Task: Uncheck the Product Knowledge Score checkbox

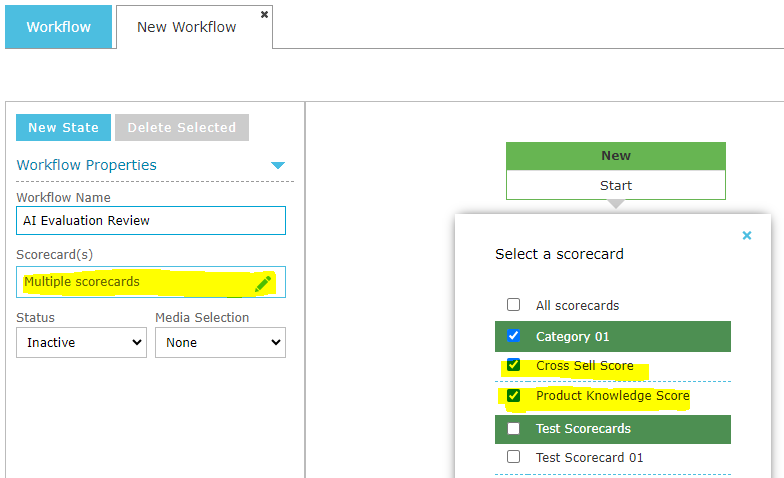Action: pyautogui.click(x=514, y=396)
